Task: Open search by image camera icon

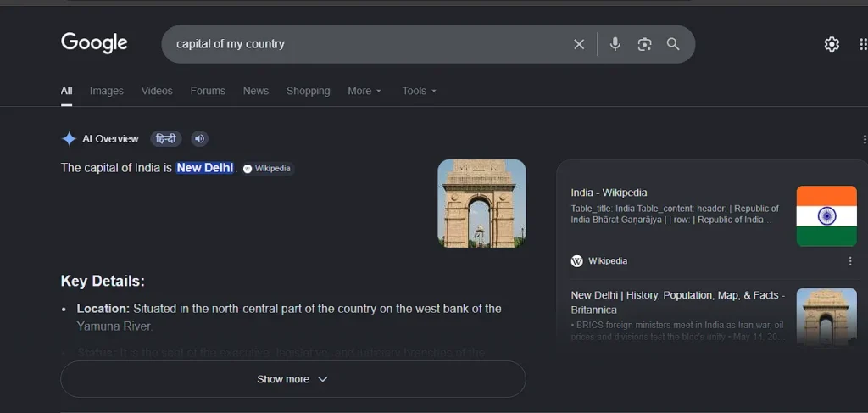Action: click(644, 44)
